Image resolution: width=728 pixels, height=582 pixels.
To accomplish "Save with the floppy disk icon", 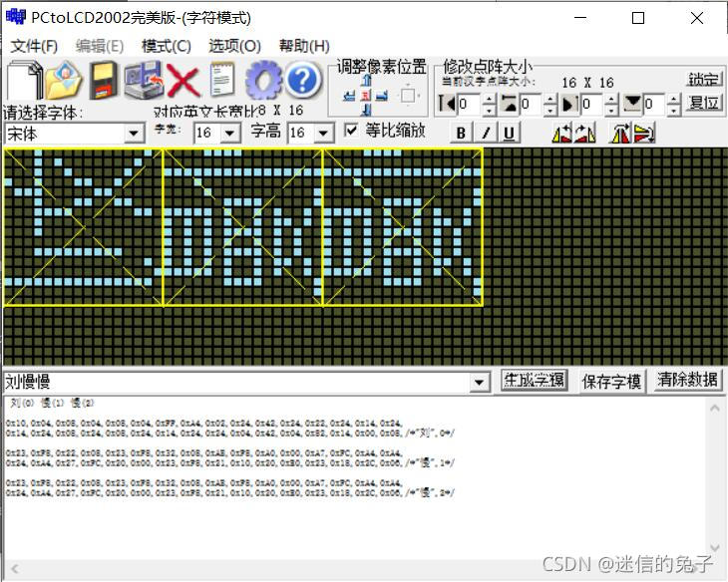I will 103,80.
